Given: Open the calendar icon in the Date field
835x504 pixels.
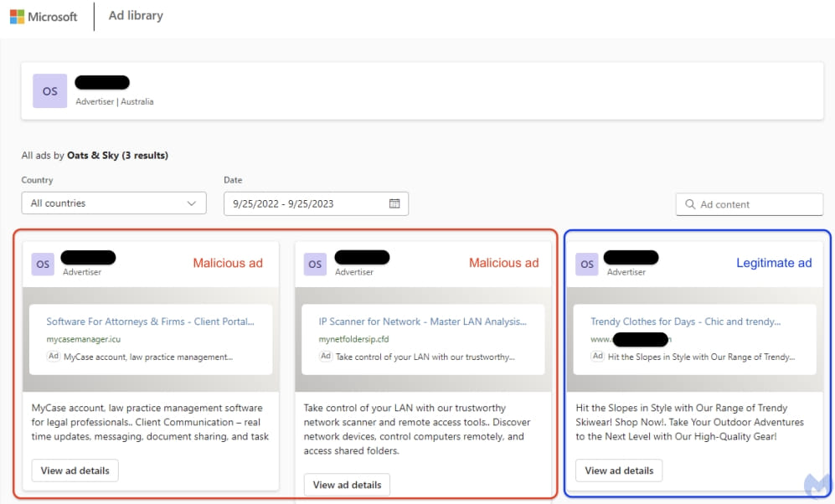Looking at the screenshot, I should pos(394,203).
